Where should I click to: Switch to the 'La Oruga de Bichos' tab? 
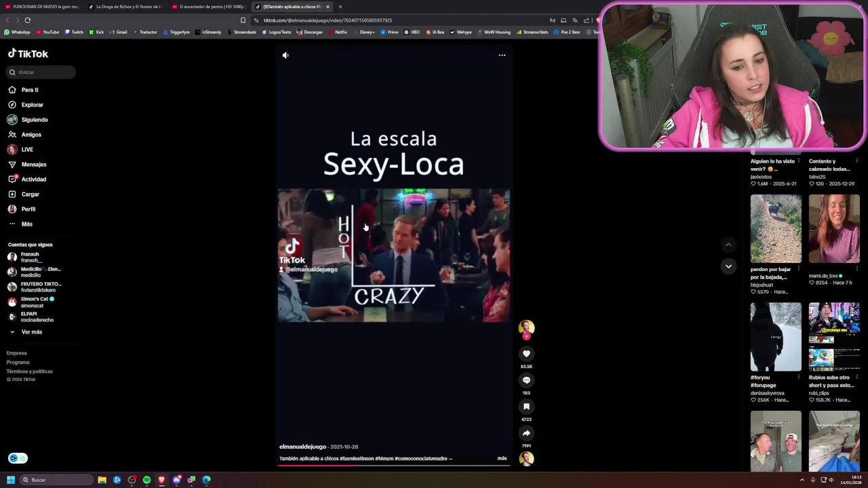click(x=125, y=7)
